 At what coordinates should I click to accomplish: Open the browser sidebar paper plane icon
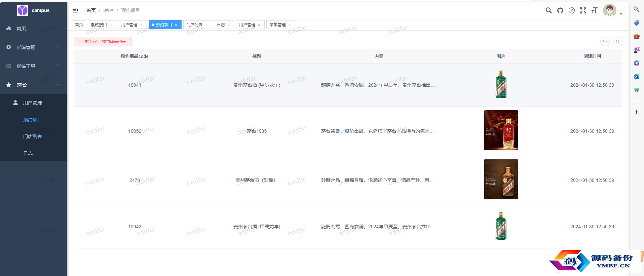(x=636, y=90)
